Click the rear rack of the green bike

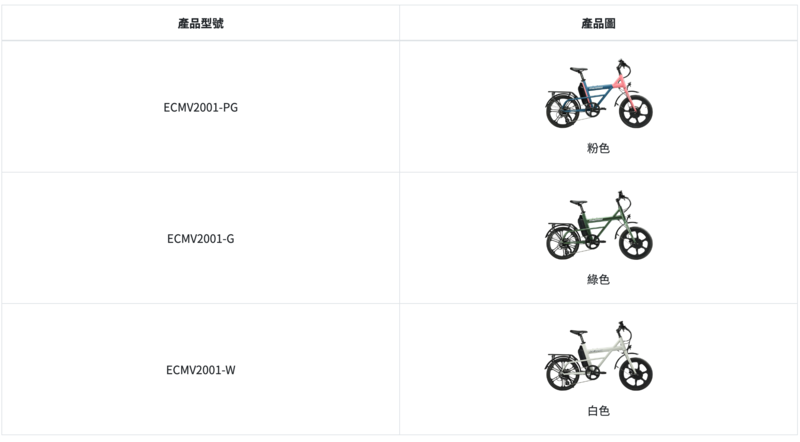point(561,225)
